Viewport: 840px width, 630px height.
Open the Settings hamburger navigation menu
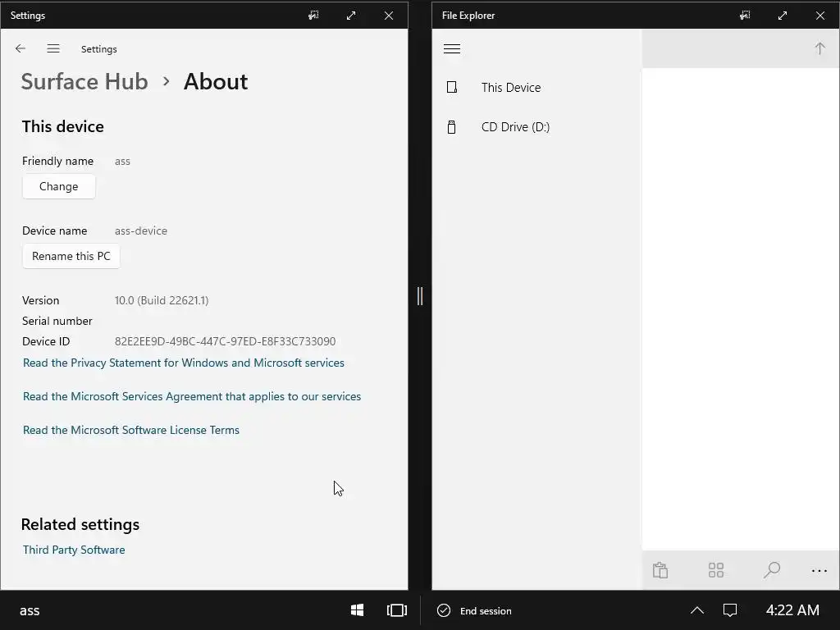pyautogui.click(x=53, y=48)
